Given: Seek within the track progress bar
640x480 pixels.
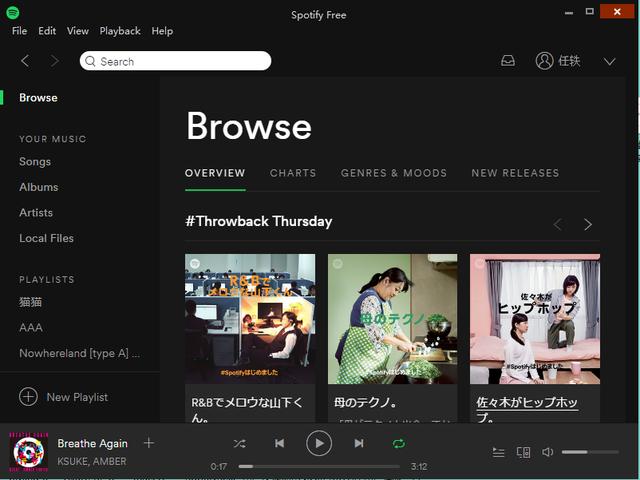Looking at the screenshot, I should pos(319,466).
